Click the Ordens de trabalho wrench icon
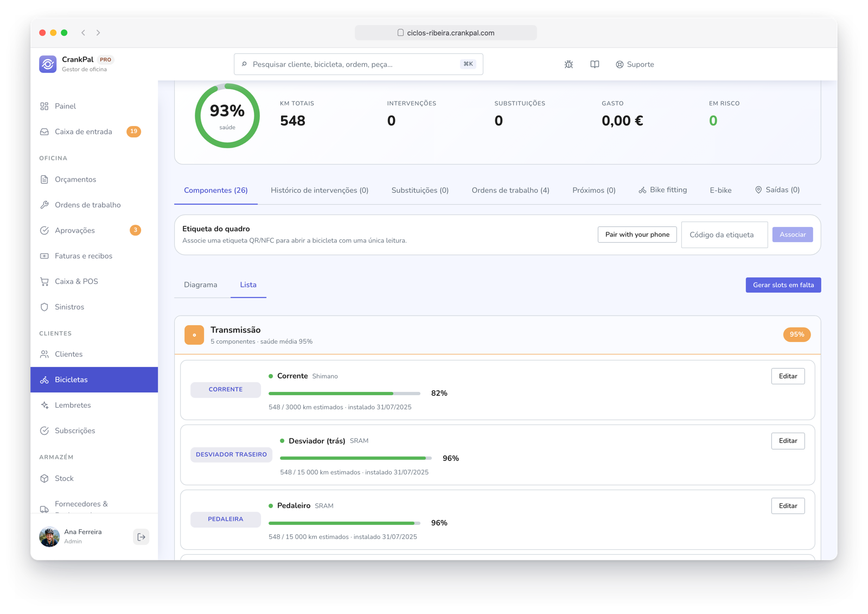Viewport: 868px width, 614px height. coord(44,205)
